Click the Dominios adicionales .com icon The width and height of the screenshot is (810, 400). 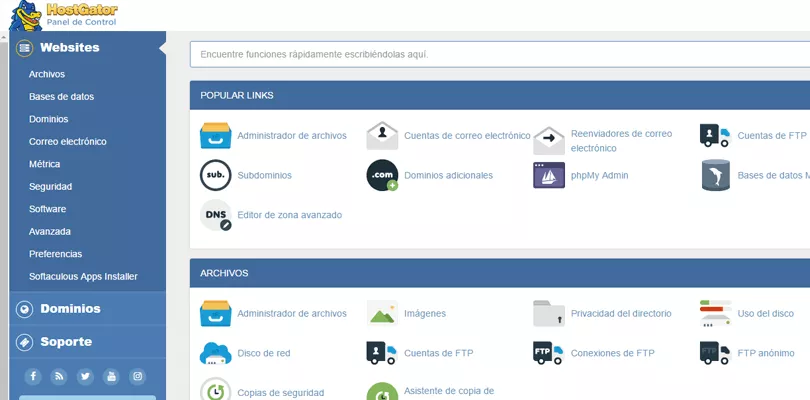pyautogui.click(x=382, y=175)
